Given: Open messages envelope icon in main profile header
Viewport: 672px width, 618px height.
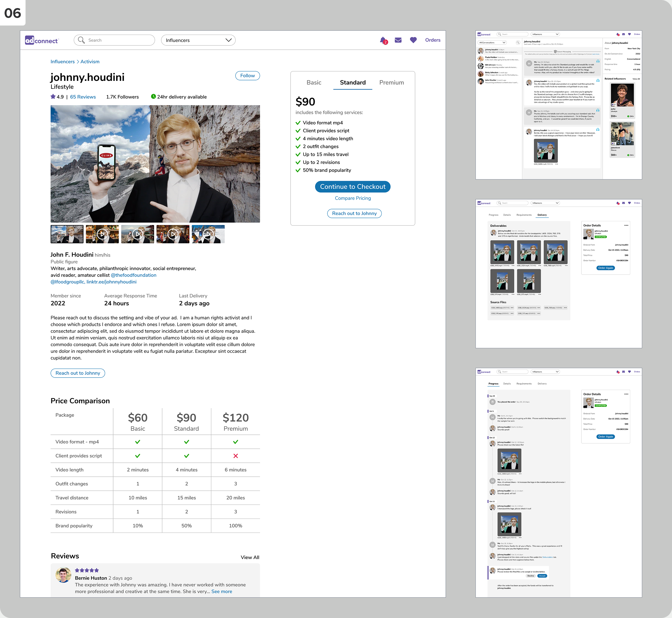Looking at the screenshot, I should [x=398, y=40].
